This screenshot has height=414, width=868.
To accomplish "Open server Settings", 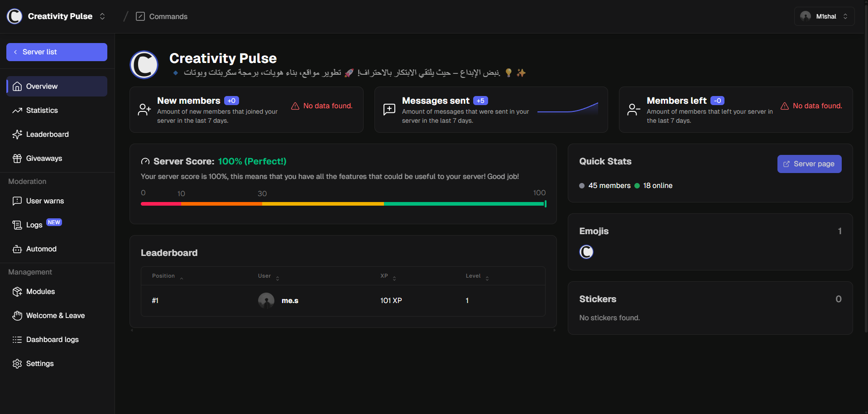I will pyautogui.click(x=57, y=364).
